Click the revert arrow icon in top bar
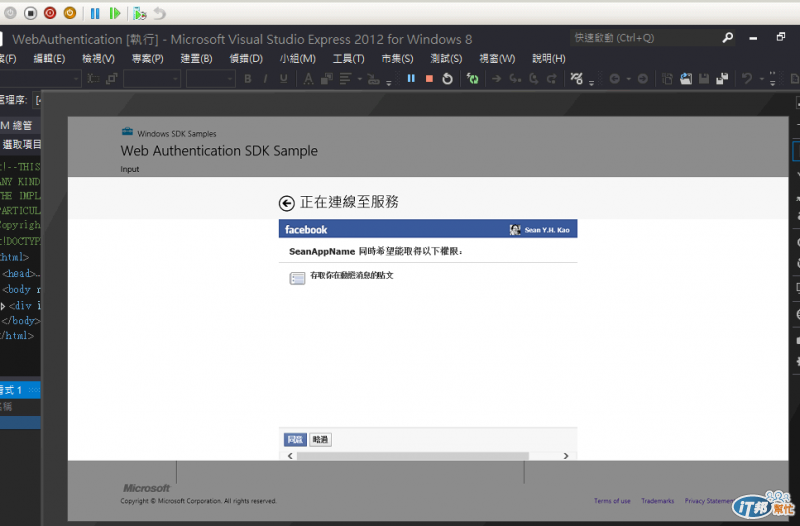 160,13
